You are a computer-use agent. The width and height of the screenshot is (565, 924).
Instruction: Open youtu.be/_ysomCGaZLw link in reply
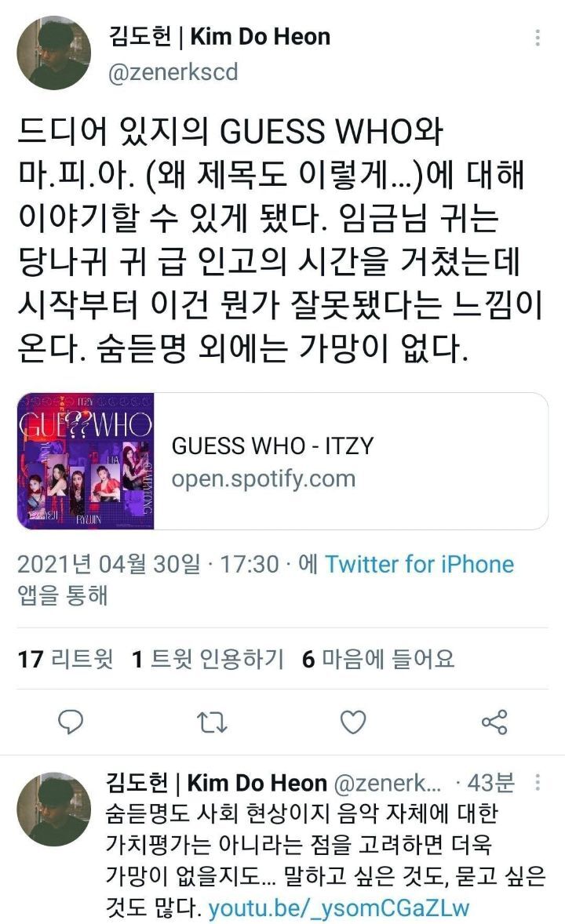point(339,908)
